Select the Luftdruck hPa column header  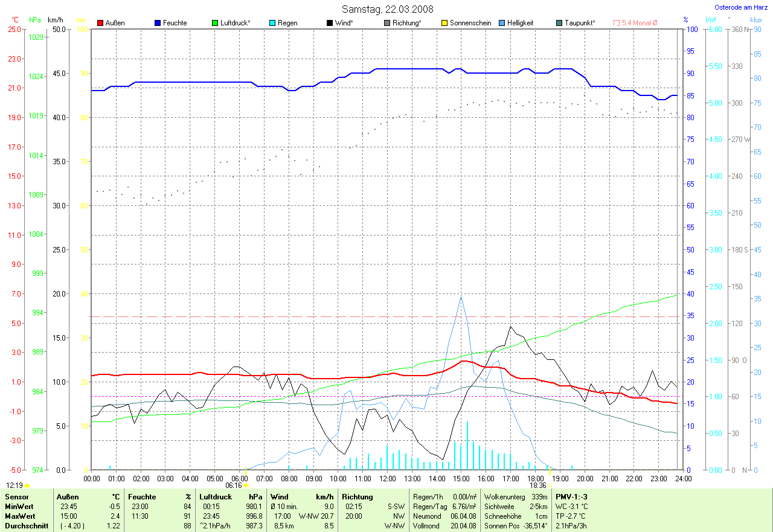[231, 497]
